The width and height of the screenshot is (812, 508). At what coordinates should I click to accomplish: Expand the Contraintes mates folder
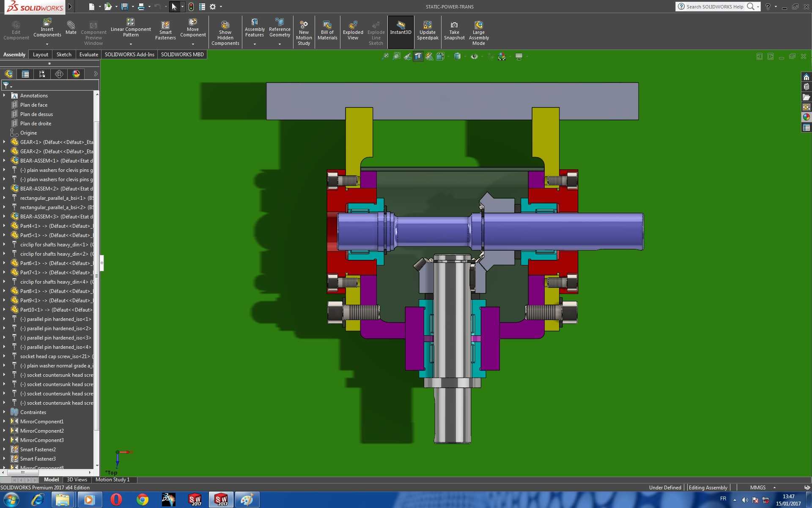tap(4, 412)
